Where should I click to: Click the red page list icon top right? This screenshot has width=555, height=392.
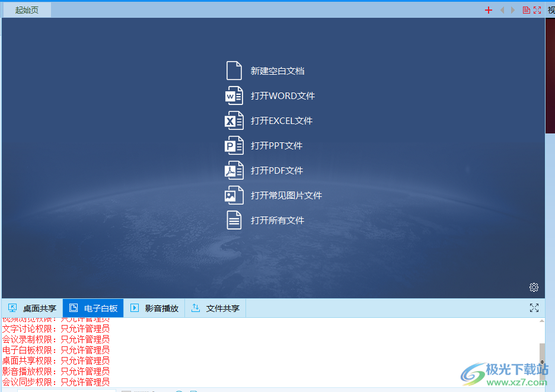[526, 9]
